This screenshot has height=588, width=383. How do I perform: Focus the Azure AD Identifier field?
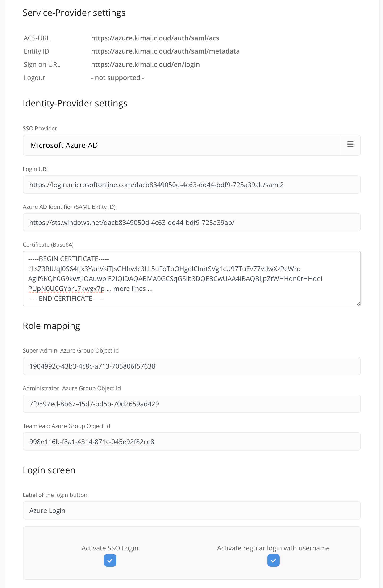coord(192,222)
